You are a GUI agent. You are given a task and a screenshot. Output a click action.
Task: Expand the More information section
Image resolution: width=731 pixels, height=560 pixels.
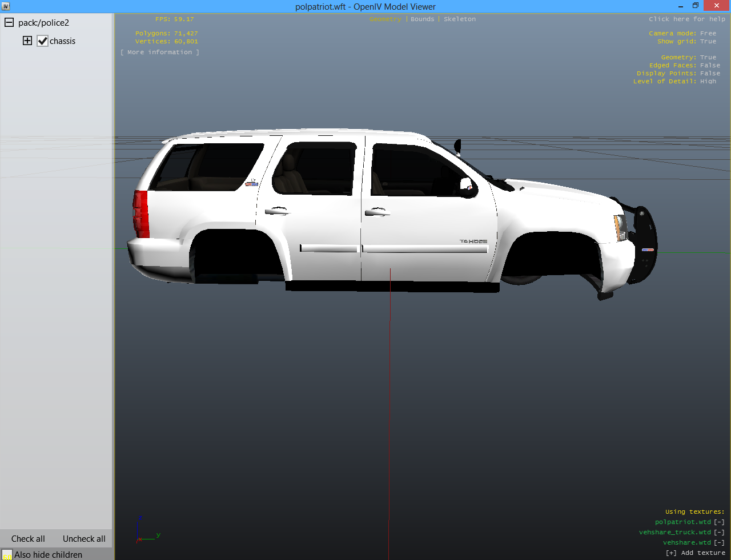[160, 53]
